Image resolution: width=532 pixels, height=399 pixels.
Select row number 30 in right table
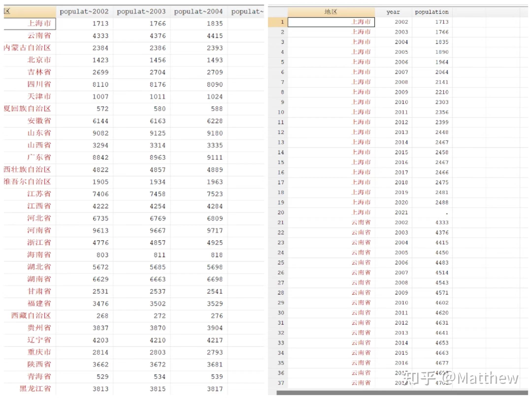click(281, 313)
